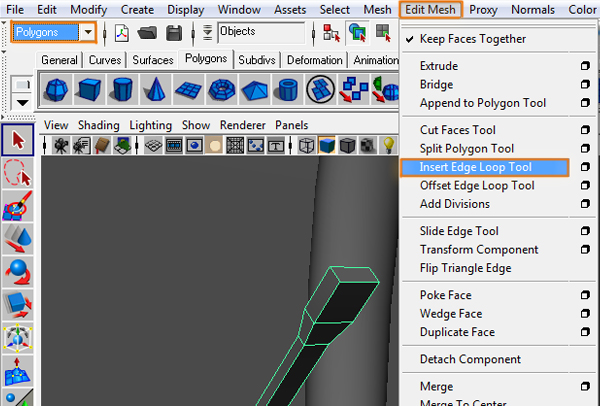Switch viewport to Wireframe cube icon
The height and width of the screenshot is (406, 600).
click(307, 146)
